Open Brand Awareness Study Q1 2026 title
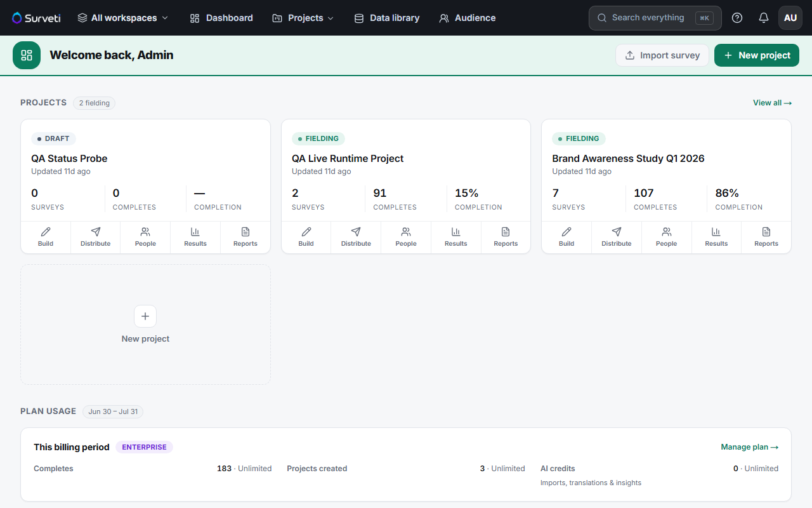Viewport: 812px width, 508px height. [x=628, y=159]
